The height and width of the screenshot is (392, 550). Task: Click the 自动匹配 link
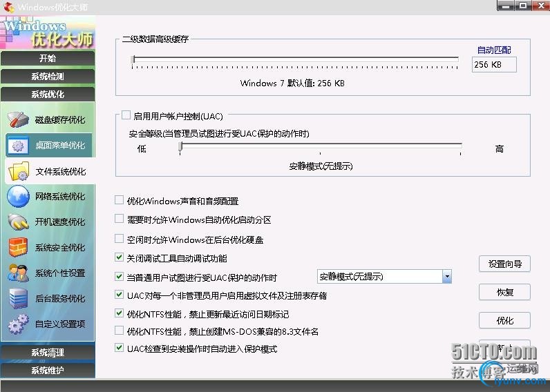point(494,50)
